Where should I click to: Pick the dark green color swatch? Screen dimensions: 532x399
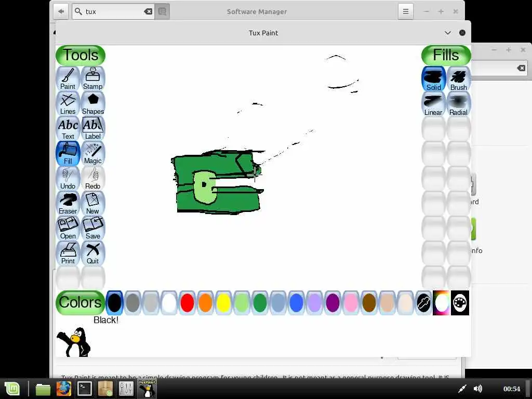(260, 303)
